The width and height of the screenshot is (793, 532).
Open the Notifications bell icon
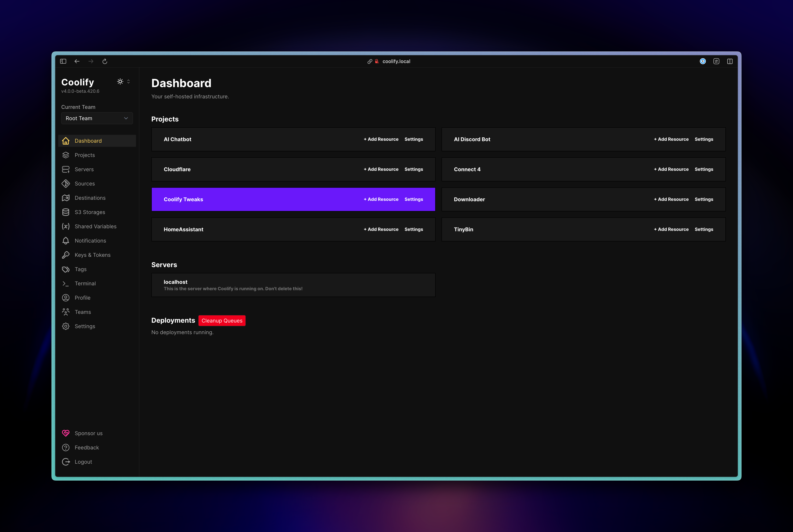point(66,240)
